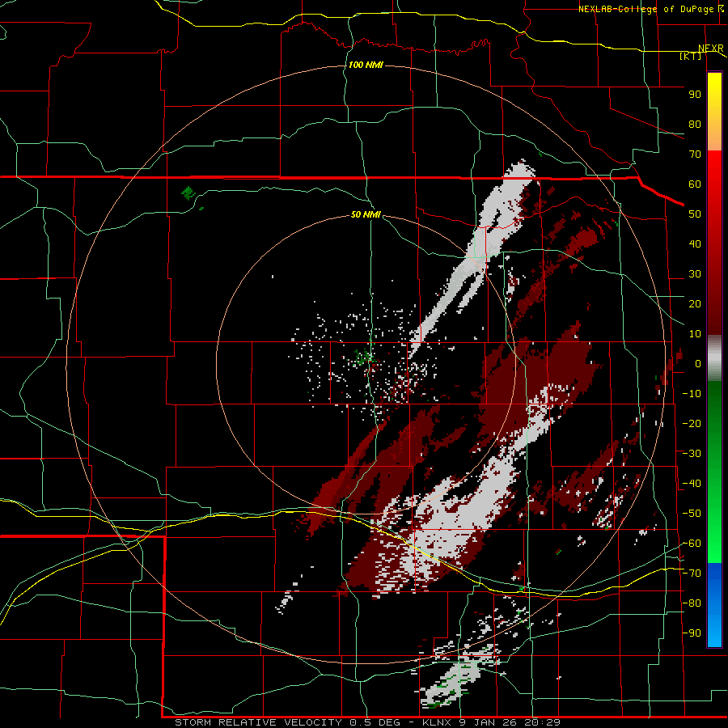The height and width of the screenshot is (728, 728).
Task: Click the 'NEXR' label above the scale
Action: [711, 49]
